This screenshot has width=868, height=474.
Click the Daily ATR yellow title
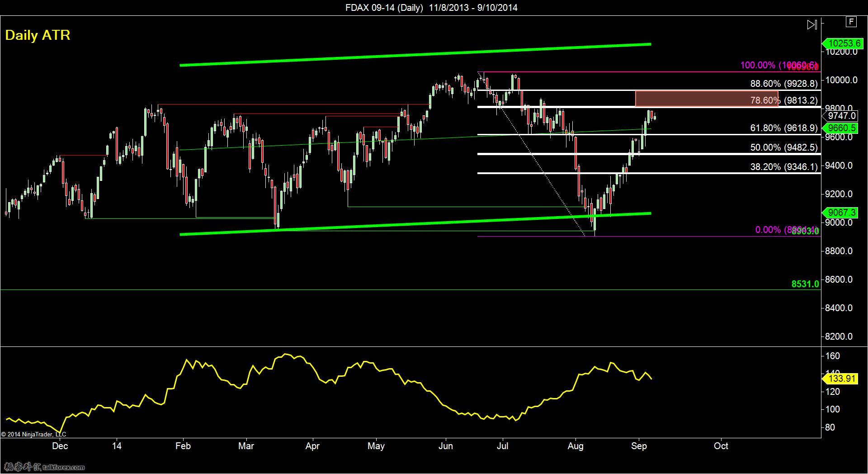click(38, 35)
